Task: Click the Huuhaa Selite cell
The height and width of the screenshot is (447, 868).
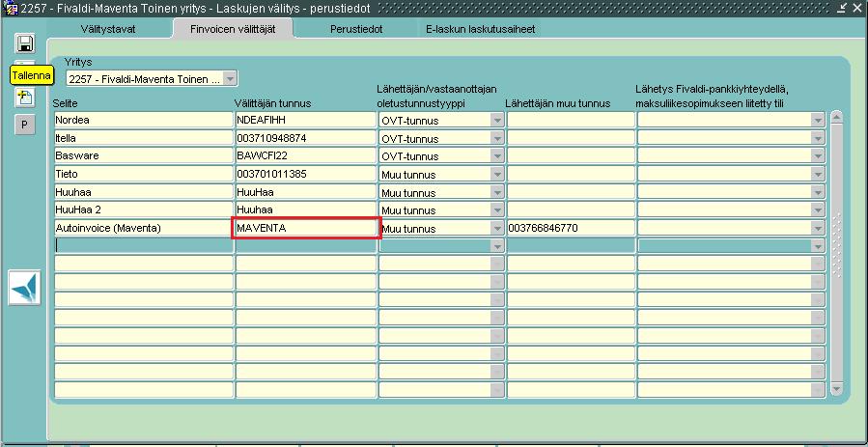Action: (144, 192)
